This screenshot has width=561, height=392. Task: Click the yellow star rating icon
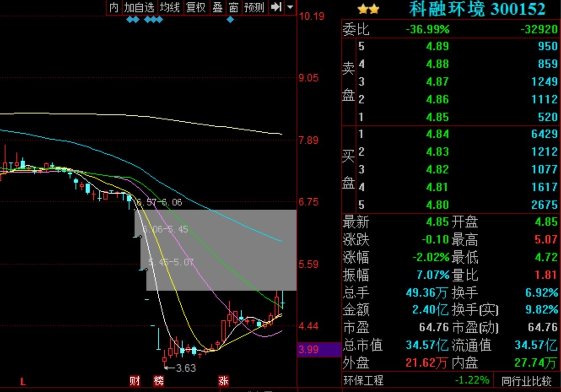tap(368, 9)
